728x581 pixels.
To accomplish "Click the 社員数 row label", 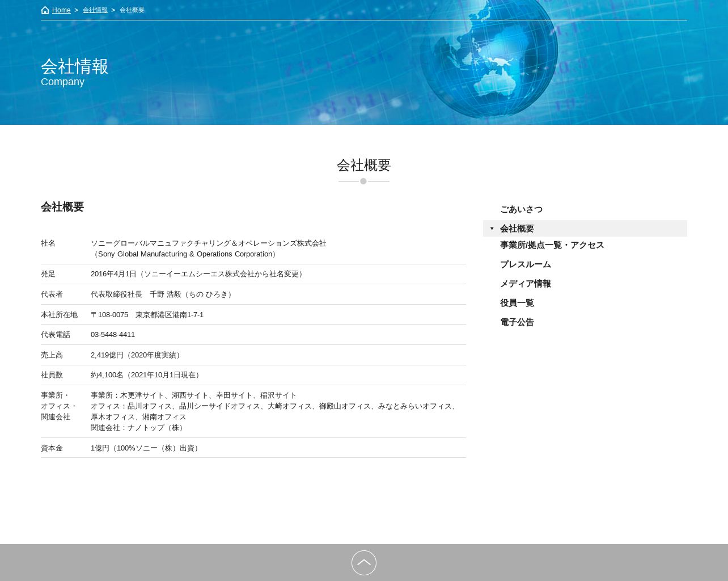I will pyautogui.click(x=52, y=375).
